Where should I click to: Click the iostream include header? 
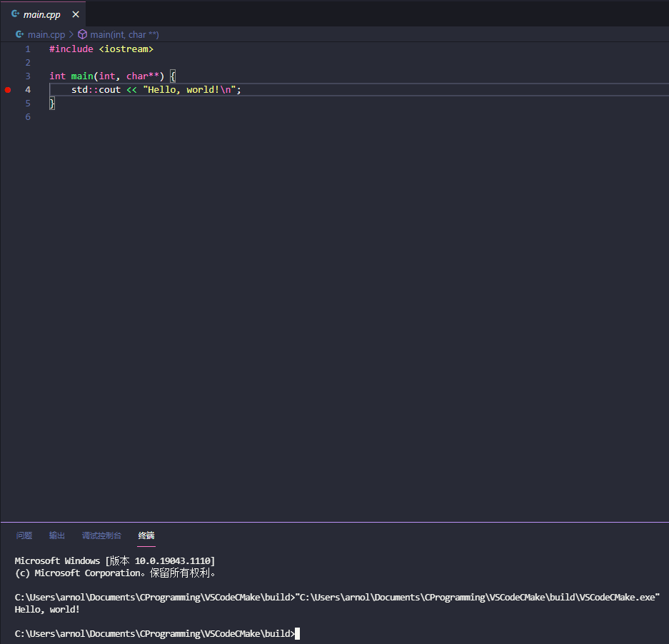point(126,49)
